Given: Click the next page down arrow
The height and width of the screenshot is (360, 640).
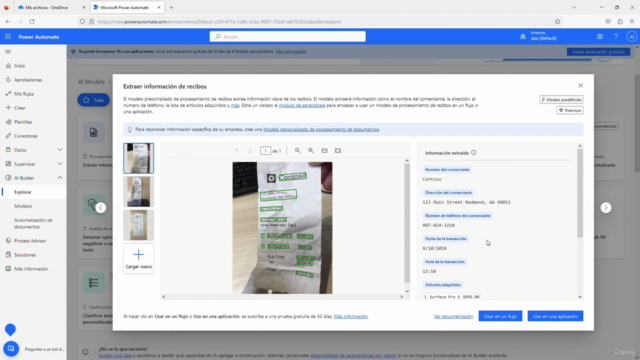Looking at the screenshot, I should click(250, 151).
